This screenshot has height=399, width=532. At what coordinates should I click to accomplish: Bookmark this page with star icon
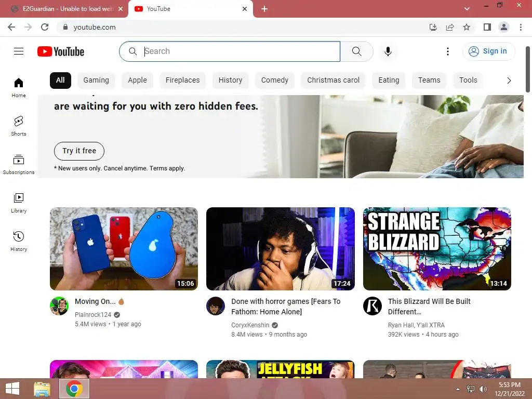click(467, 27)
